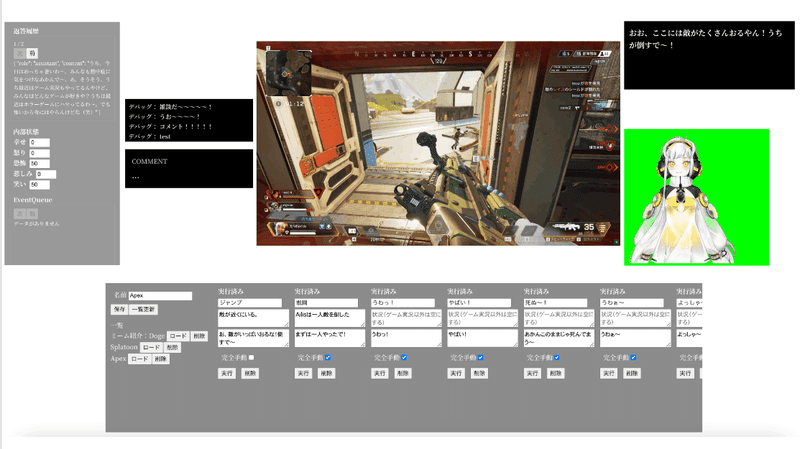Uncheck 完全手動 on the まずは一人やったで card
This screenshot has width=800, height=449.
click(x=328, y=358)
